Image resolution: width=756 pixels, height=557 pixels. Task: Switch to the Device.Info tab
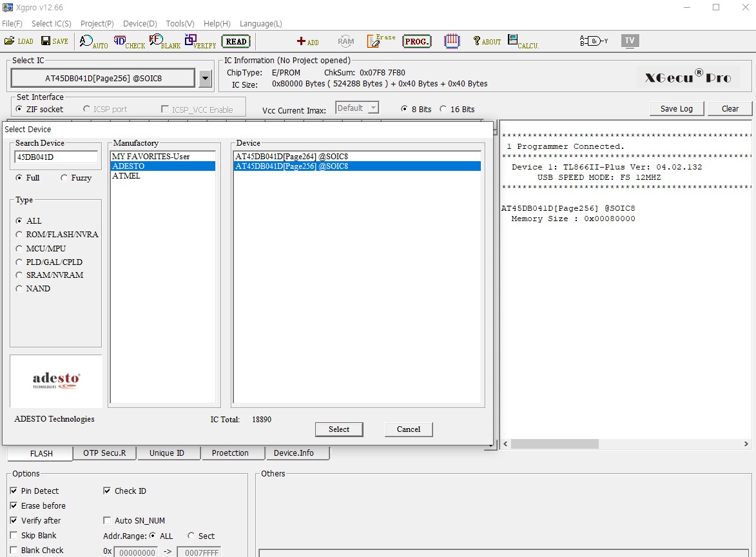[x=294, y=453]
